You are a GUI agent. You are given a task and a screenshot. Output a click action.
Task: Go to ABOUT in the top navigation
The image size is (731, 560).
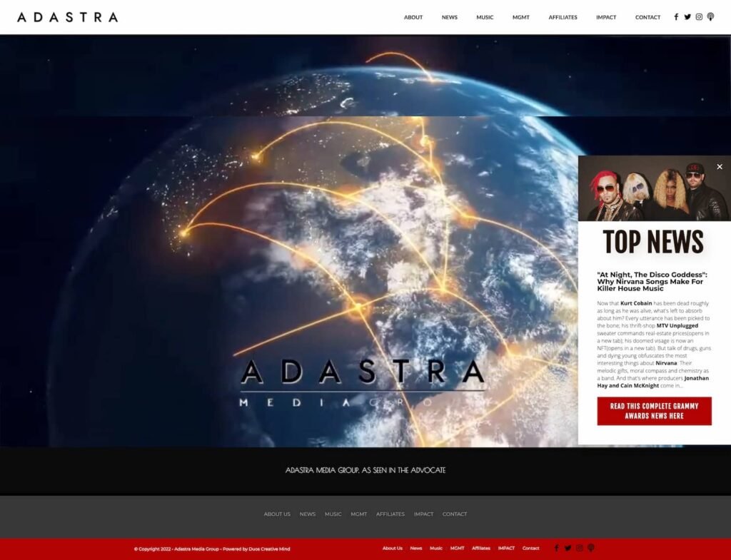[413, 17]
